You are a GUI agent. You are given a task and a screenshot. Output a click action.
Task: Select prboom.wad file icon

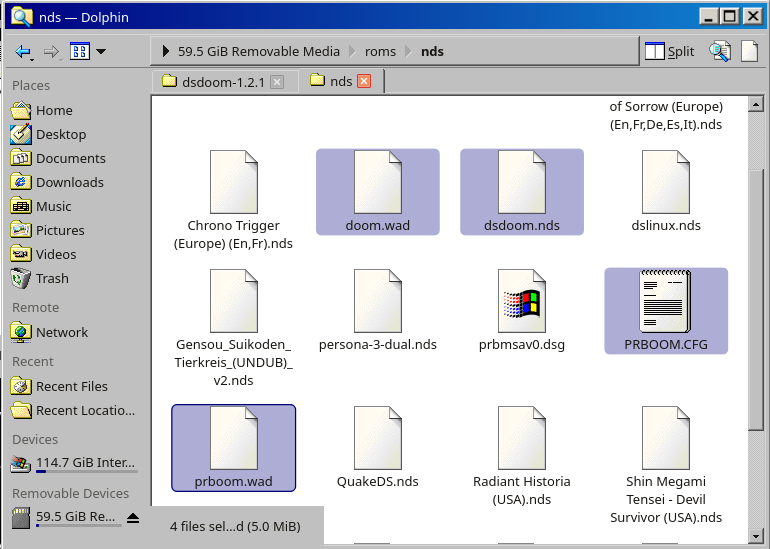pyautogui.click(x=234, y=438)
